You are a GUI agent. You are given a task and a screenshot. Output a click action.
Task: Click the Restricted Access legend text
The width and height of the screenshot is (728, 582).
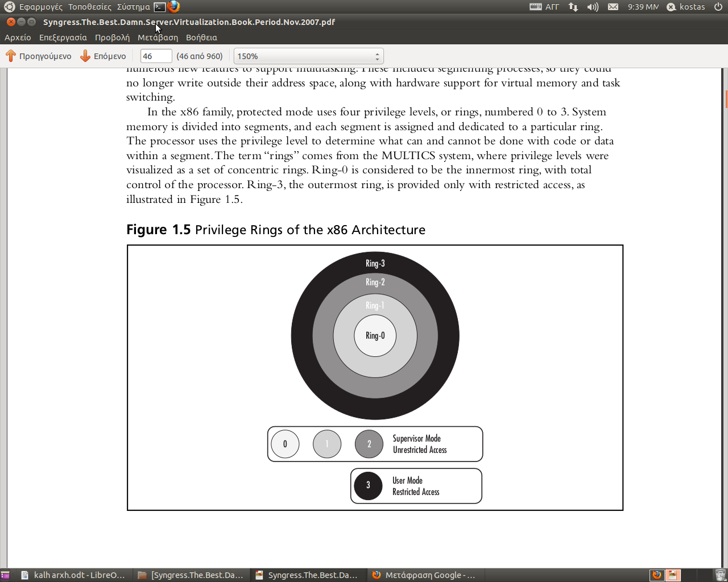(x=416, y=492)
